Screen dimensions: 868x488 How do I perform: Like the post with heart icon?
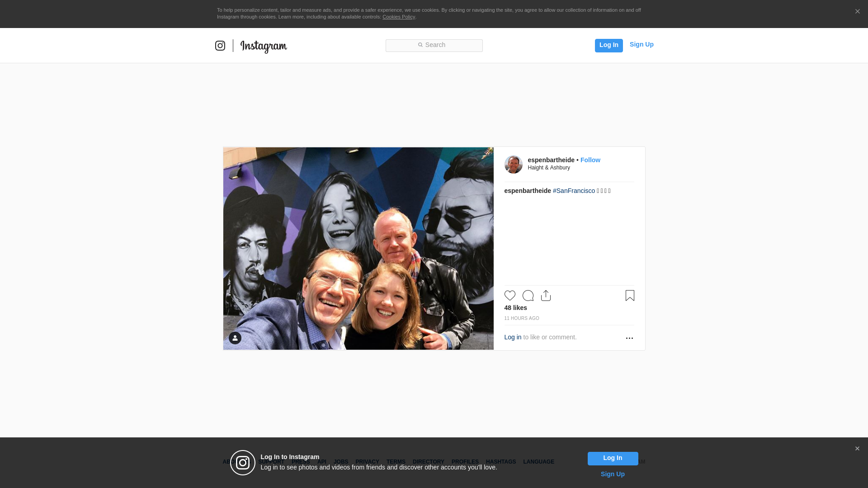(x=510, y=296)
